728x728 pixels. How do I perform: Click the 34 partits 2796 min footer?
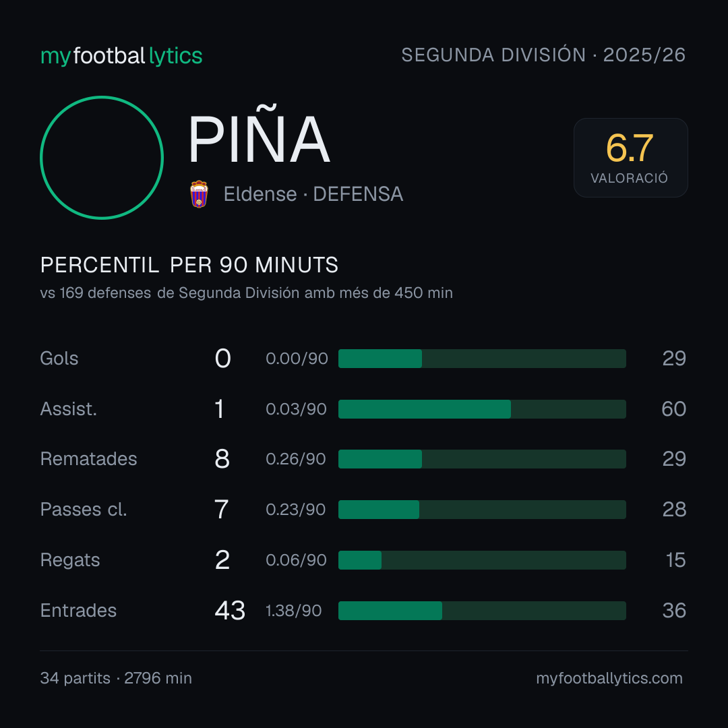116,678
